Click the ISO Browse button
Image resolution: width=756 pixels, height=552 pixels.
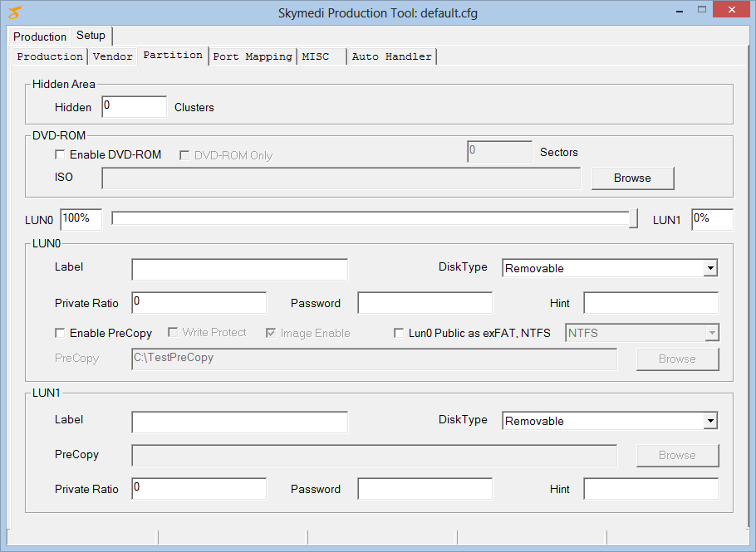point(632,178)
